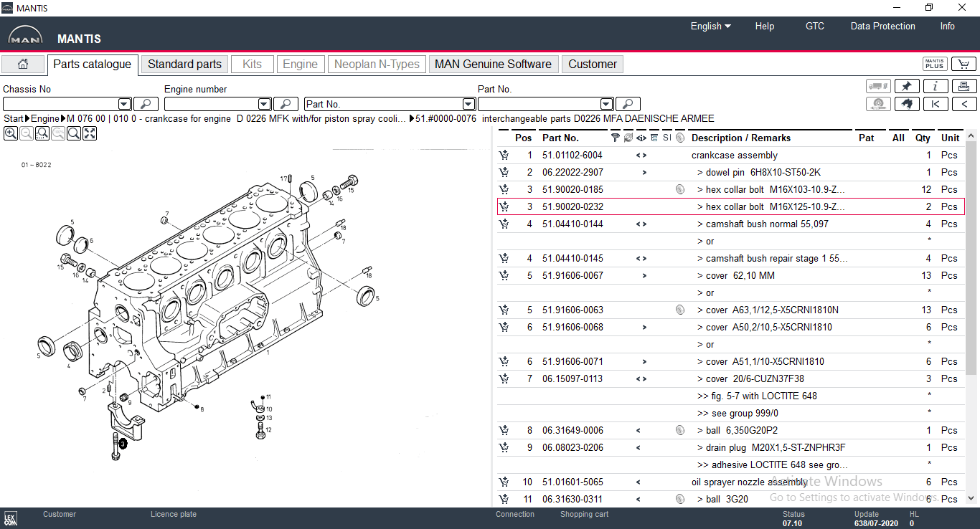The height and width of the screenshot is (529, 980).
Task: Open the Help link in the header
Action: pyautogui.click(x=764, y=27)
